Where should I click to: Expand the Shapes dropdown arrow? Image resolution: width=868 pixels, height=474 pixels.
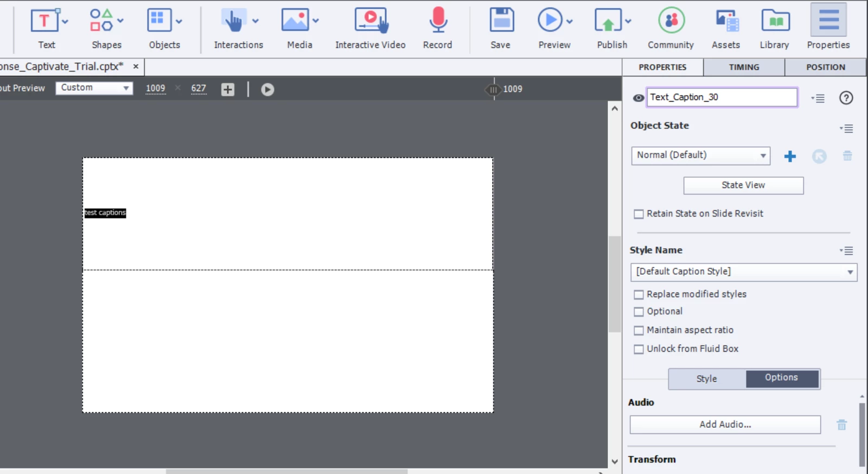[x=120, y=21]
